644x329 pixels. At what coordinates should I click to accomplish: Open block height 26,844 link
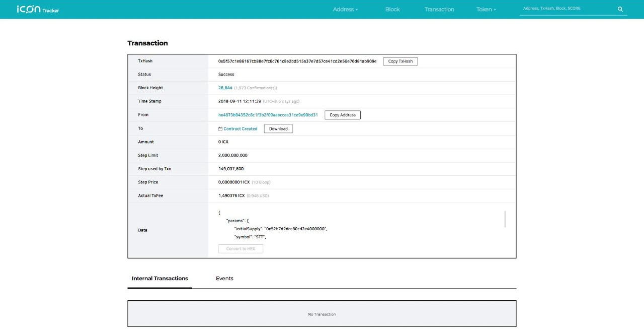tap(225, 88)
